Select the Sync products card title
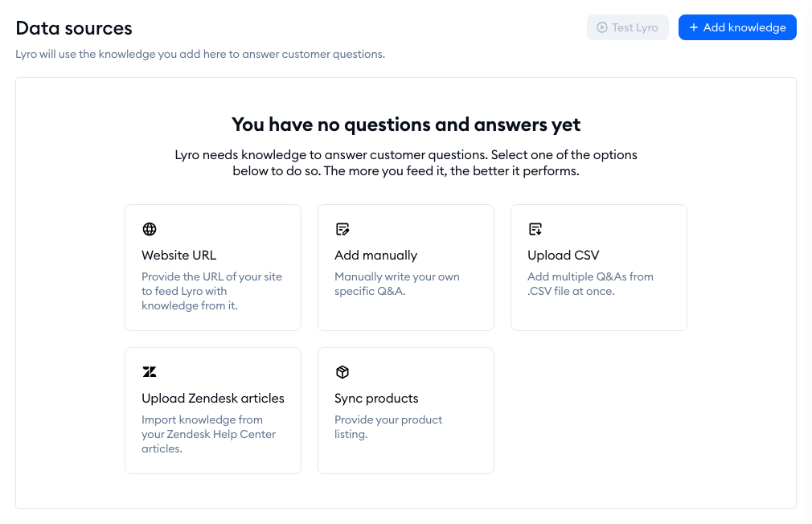The height and width of the screenshot is (524, 812). pyautogui.click(x=376, y=399)
